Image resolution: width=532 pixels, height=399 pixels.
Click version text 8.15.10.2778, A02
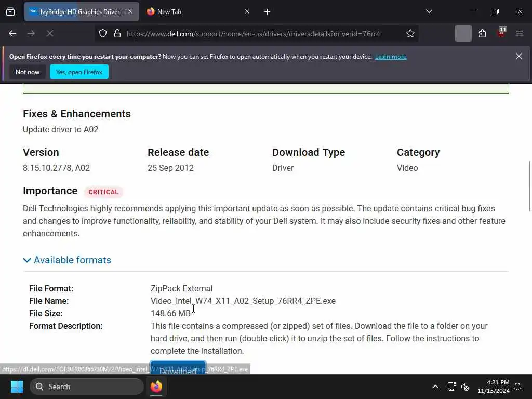tap(56, 168)
